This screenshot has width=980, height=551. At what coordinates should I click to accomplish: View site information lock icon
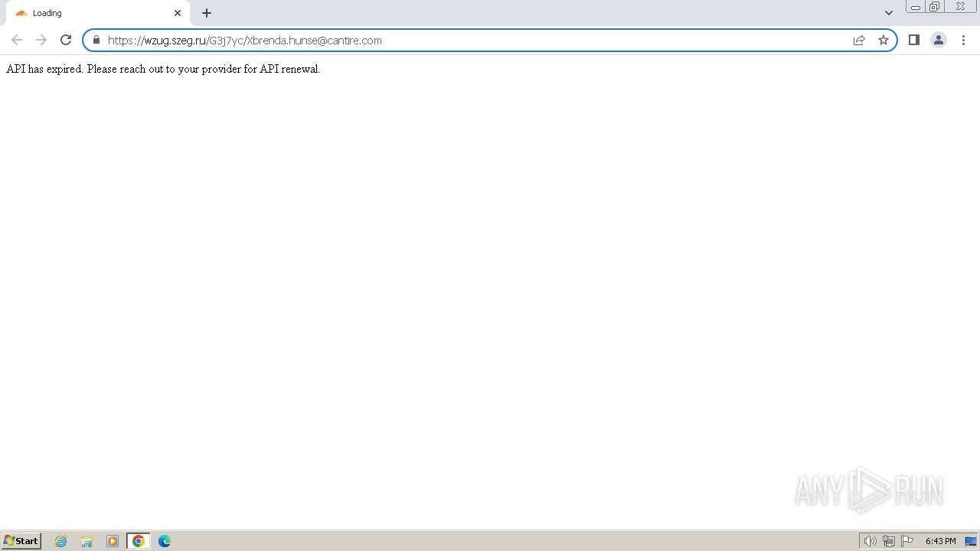(96, 40)
